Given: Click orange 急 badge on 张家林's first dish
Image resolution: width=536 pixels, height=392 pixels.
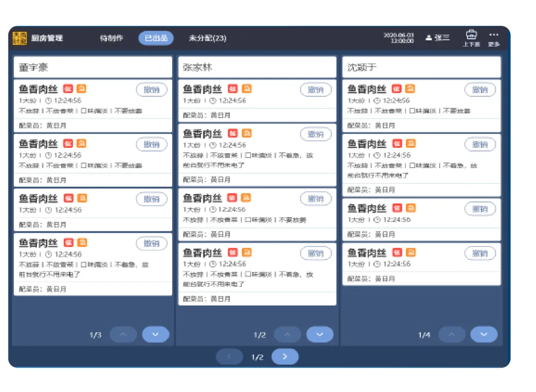Looking at the screenshot, I should click(x=247, y=89).
